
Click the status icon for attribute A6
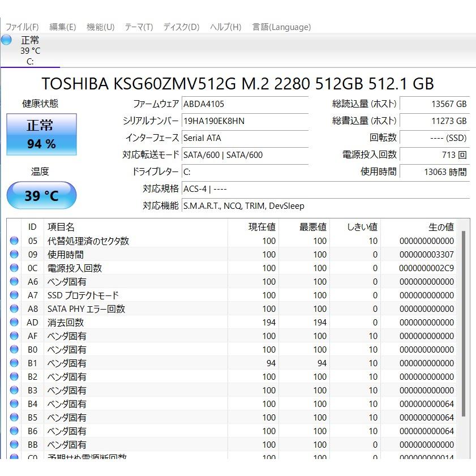click(14, 281)
